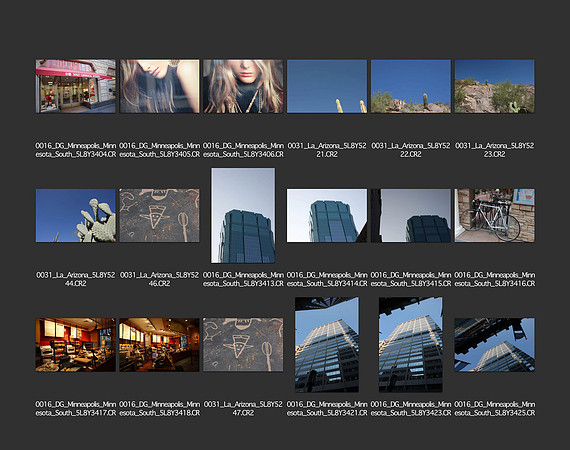570x450 pixels.
Task: Click the blue sky cactus-tips thumbnail SL8Y5221
Action: coord(327,86)
